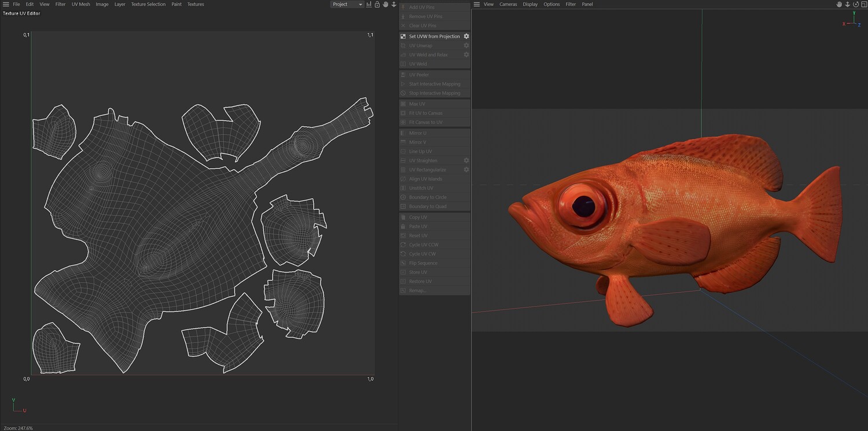868x431 pixels.
Task: Click the Remove UV Pins command
Action: [x=435, y=16]
